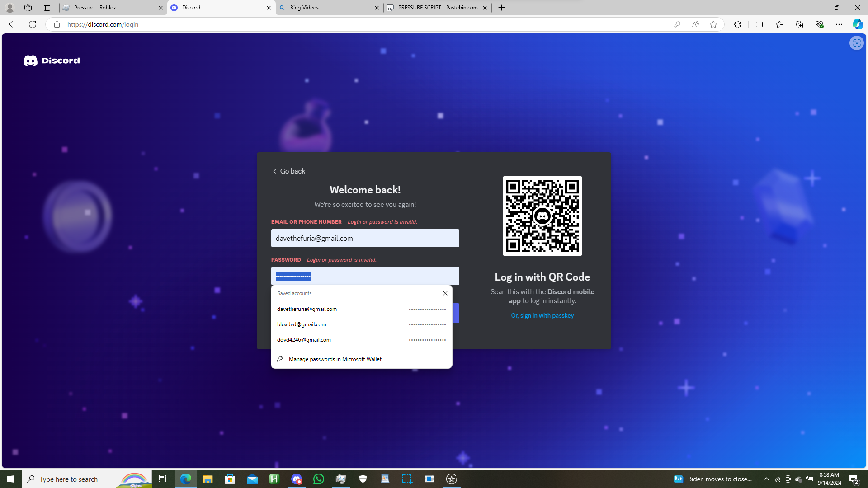Switch to the PRESSURE SCRIPT Pastebin tab
The width and height of the screenshot is (868, 488).
(437, 8)
